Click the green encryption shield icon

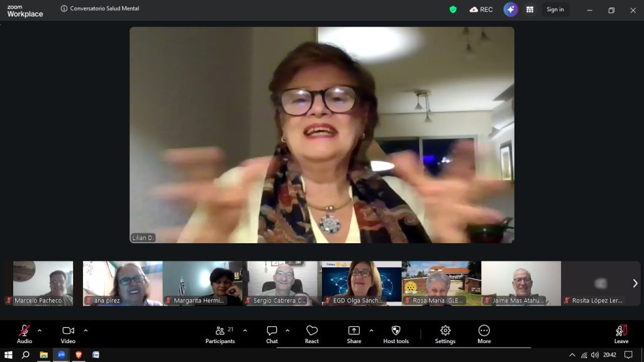[453, 9]
